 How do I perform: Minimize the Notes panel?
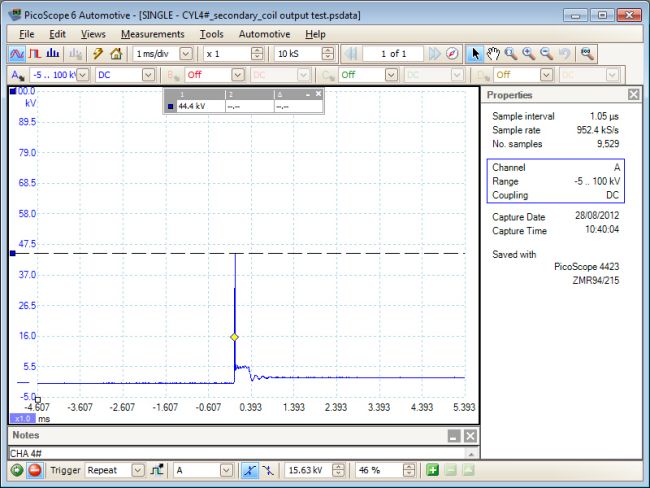click(454, 436)
